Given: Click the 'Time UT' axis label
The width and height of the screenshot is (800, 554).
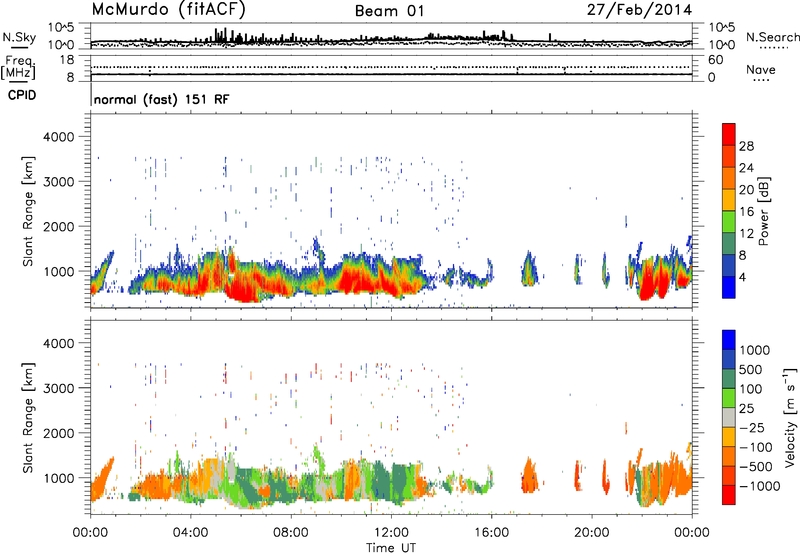Looking at the screenshot, I should [x=391, y=548].
